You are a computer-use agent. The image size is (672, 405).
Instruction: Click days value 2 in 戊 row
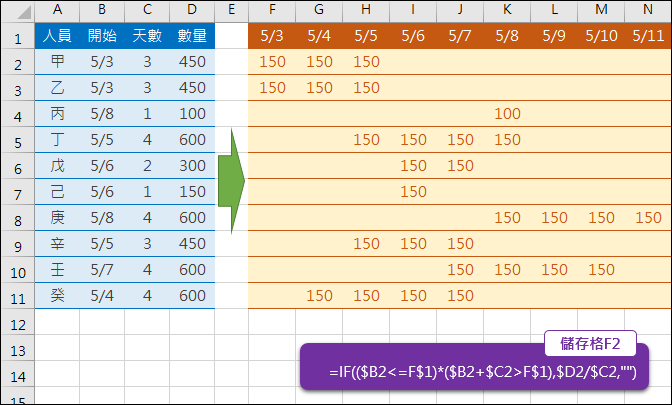pyautogui.click(x=147, y=165)
